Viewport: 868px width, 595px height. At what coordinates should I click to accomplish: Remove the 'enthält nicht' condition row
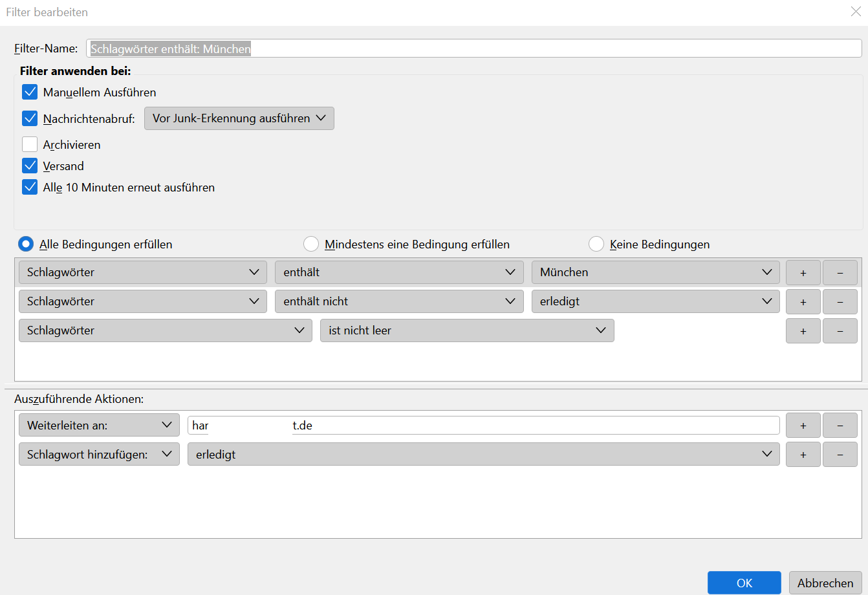click(840, 302)
